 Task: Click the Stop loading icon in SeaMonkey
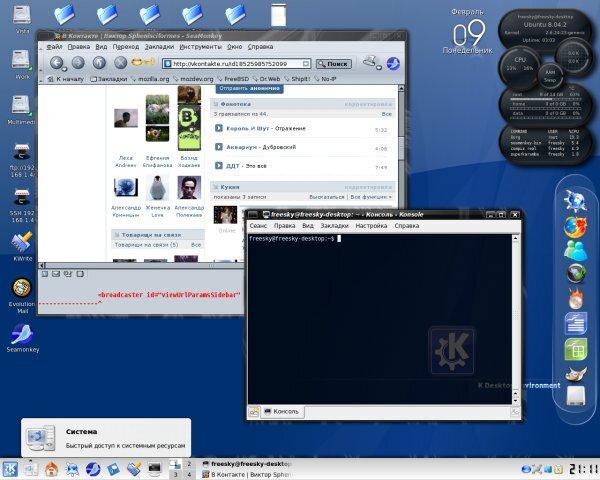coord(118,63)
